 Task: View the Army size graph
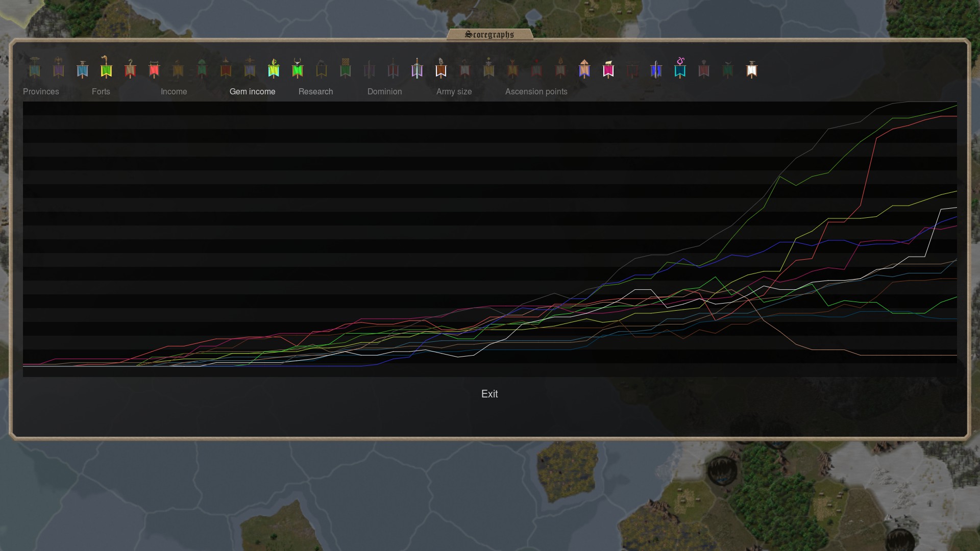point(454,91)
